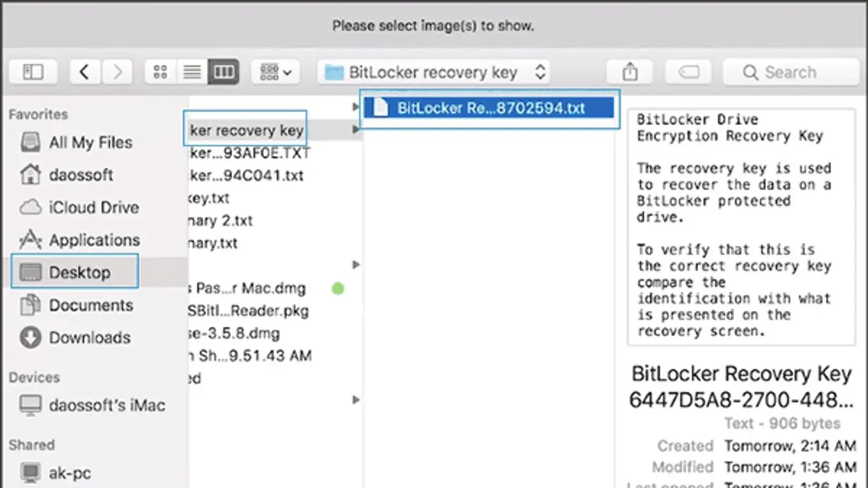The image size is (868, 488).
Task: Click the Favorites sidebar heading
Action: [38, 114]
